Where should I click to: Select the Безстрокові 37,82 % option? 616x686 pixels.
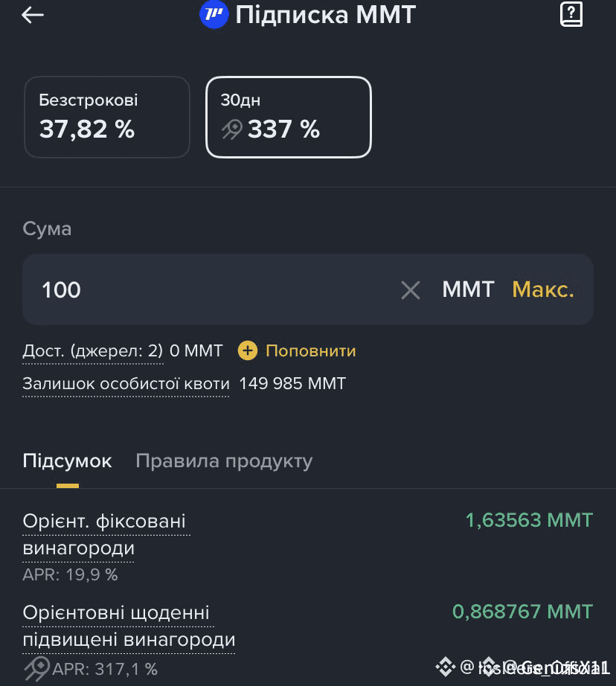pos(107,118)
